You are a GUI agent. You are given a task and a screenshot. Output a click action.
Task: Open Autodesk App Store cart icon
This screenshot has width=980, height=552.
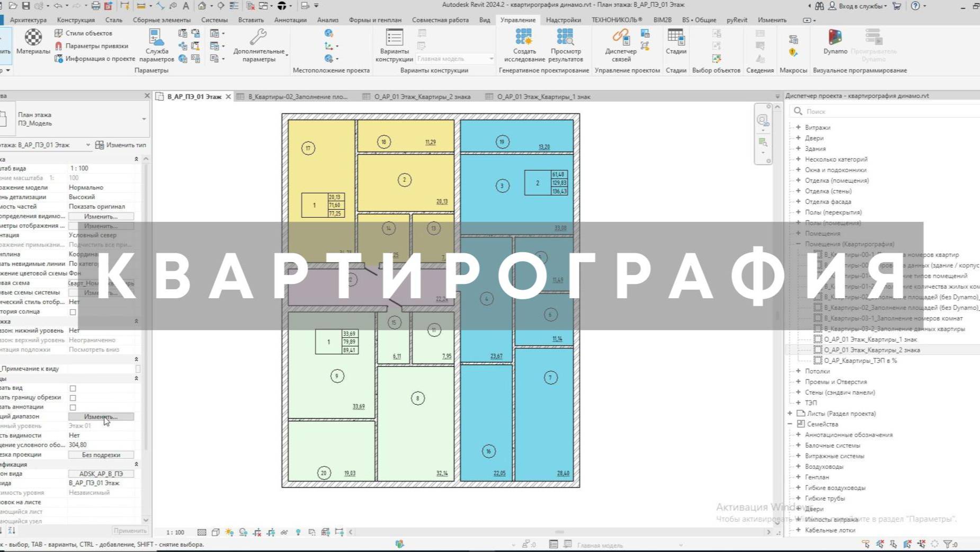click(x=897, y=6)
